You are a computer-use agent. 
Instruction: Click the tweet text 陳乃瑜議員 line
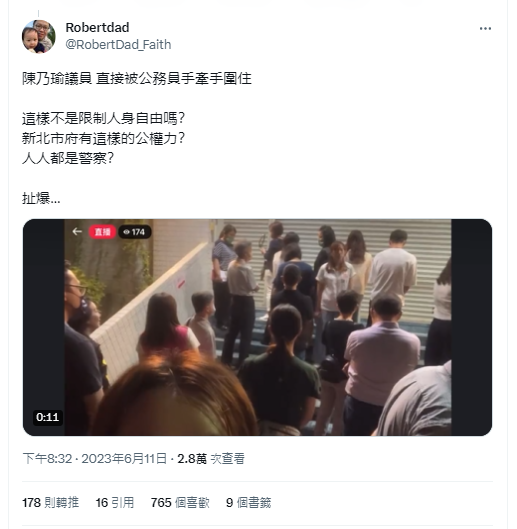coord(137,79)
